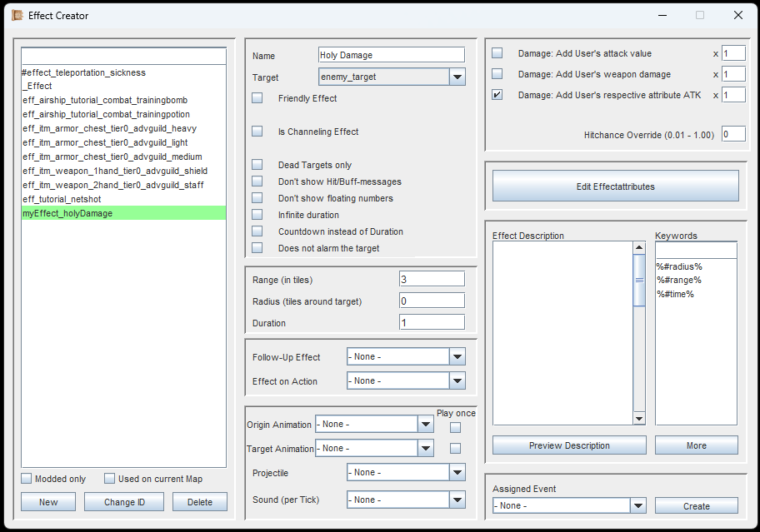The width and height of the screenshot is (760, 532).
Task: Choose the %#radius% keyword entry
Action: coord(679,266)
